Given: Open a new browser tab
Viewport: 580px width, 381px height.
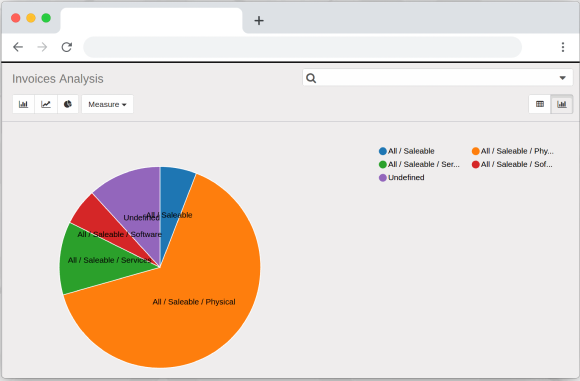Looking at the screenshot, I should pos(259,20).
